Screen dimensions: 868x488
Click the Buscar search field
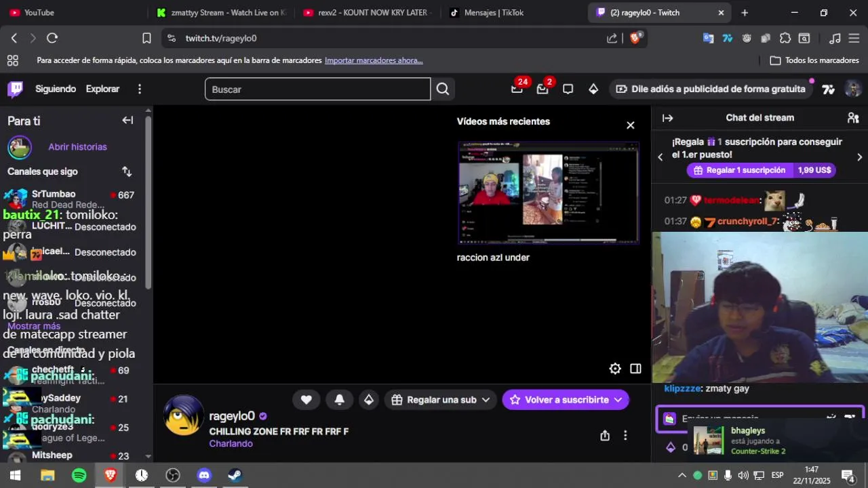click(317, 89)
